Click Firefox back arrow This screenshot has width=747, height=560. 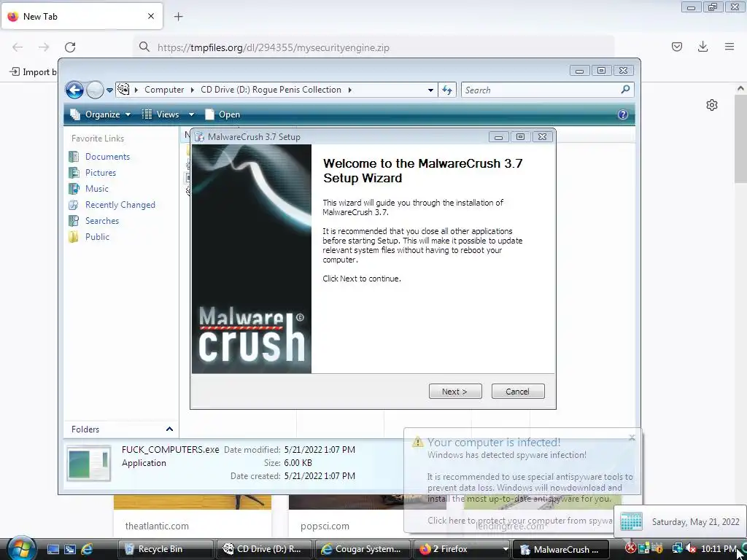pos(18,47)
